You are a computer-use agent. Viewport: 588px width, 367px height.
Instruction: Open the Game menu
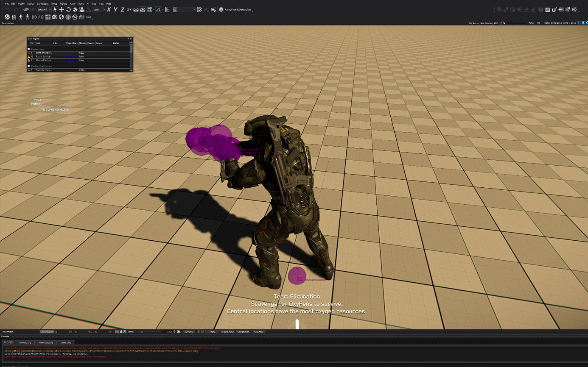click(81, 3)
